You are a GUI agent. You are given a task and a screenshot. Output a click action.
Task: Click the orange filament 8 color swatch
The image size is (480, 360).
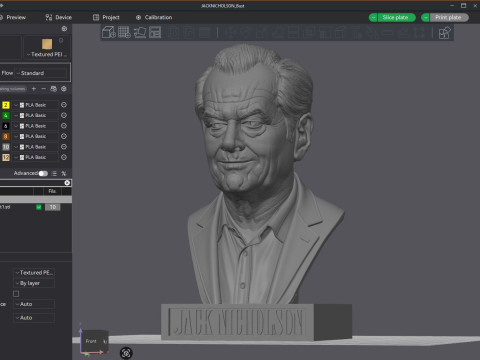tap(6, 136)
